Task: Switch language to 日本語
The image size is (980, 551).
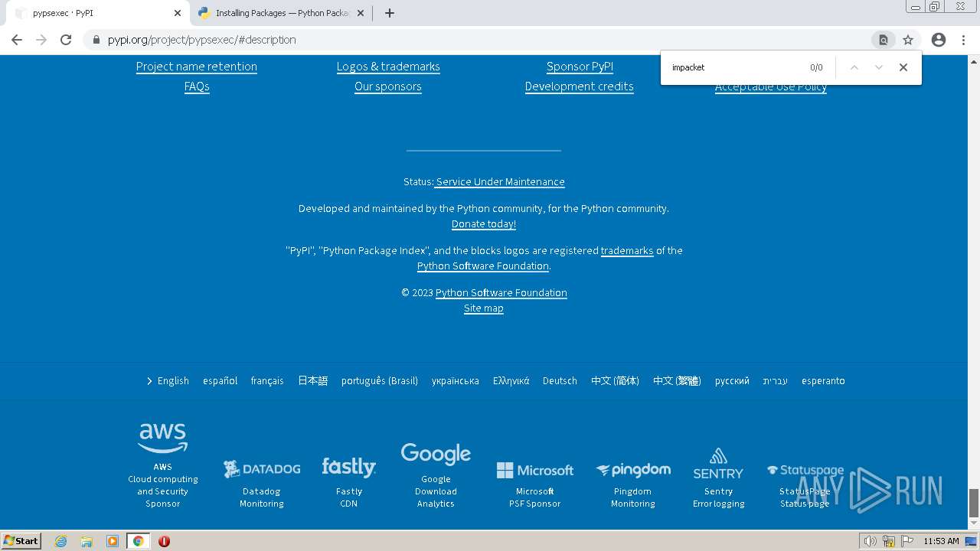Action: click(312, 381)
